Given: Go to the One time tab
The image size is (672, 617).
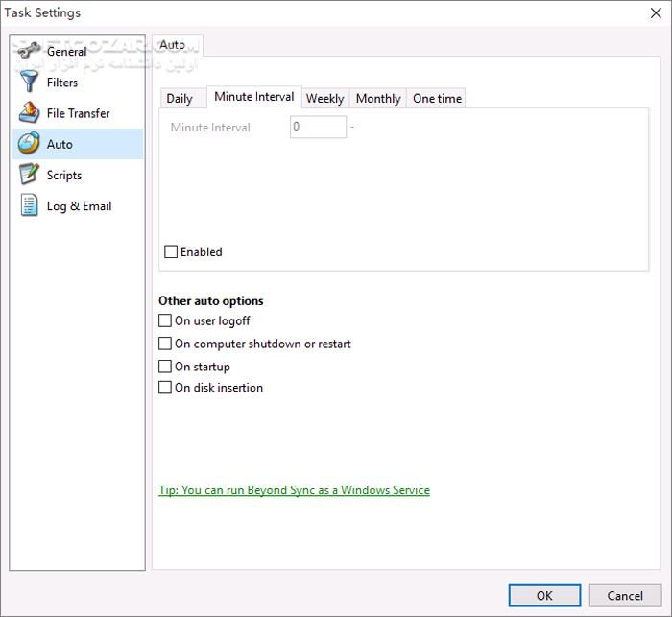Looking at the screenshot, I should point(437,98).
